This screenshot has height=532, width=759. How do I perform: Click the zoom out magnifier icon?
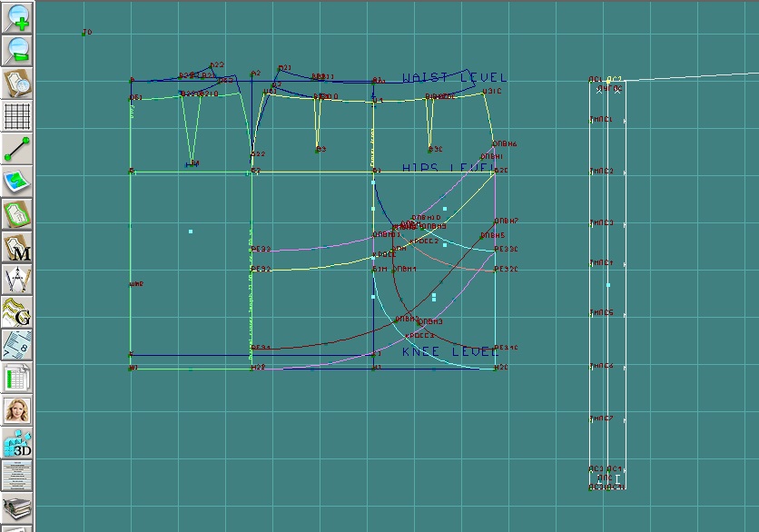coord(17,51)
